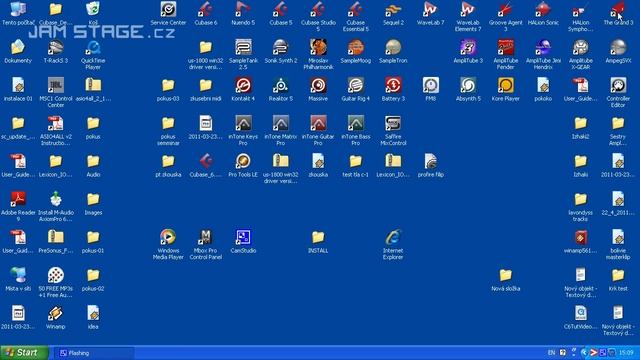Click the Cubase Studio 5 icon
This screenshot has width=640, height=360.
point(318,9)
